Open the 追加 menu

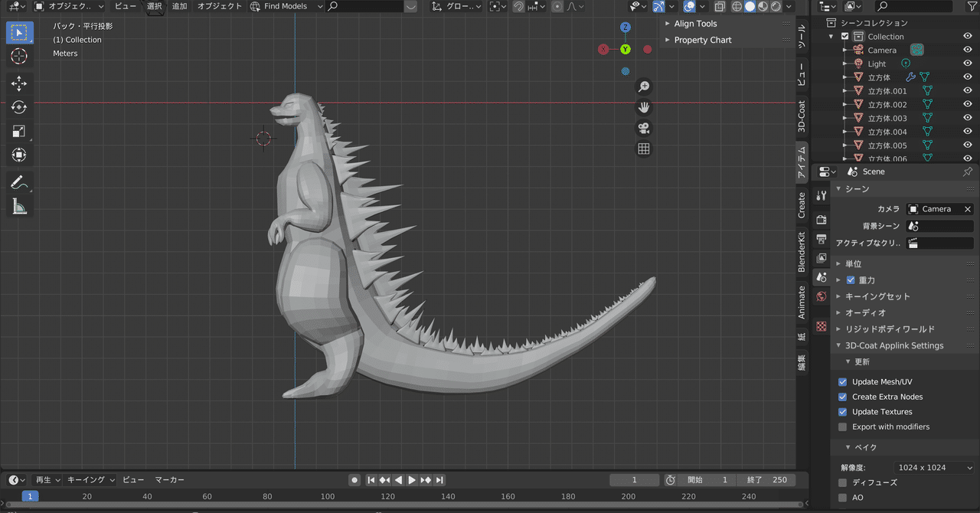pyautogui.click(x=179, y=6)
